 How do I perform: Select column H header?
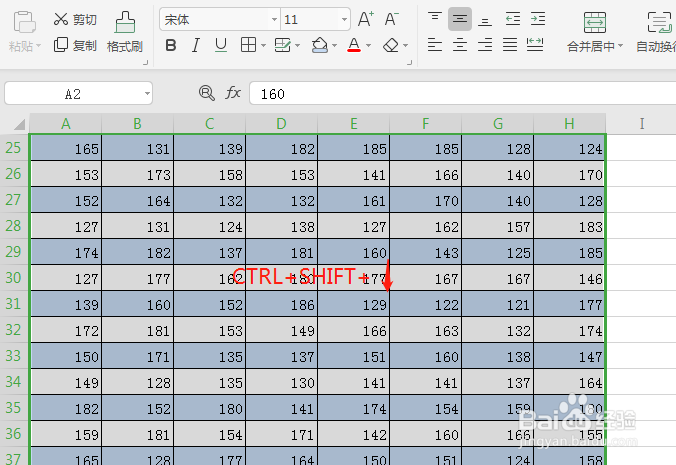point(570,124)
